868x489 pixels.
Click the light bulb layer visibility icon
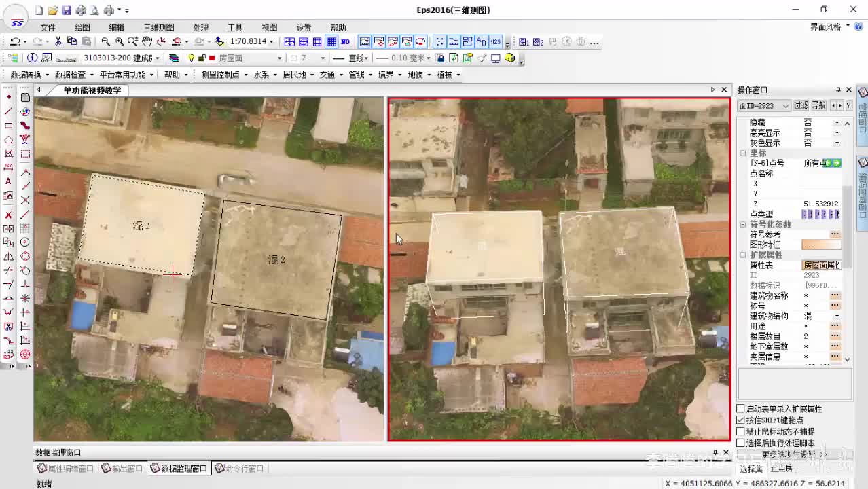coord(192,58)
